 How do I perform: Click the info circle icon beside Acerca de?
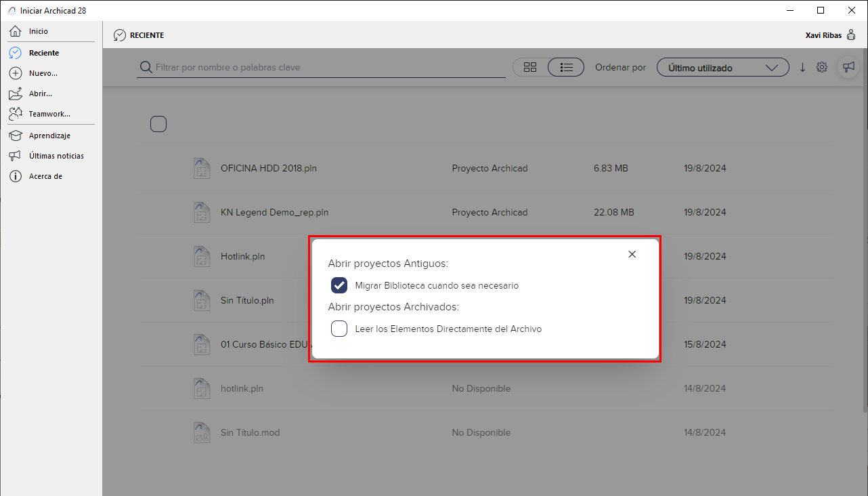click(16, 176)
